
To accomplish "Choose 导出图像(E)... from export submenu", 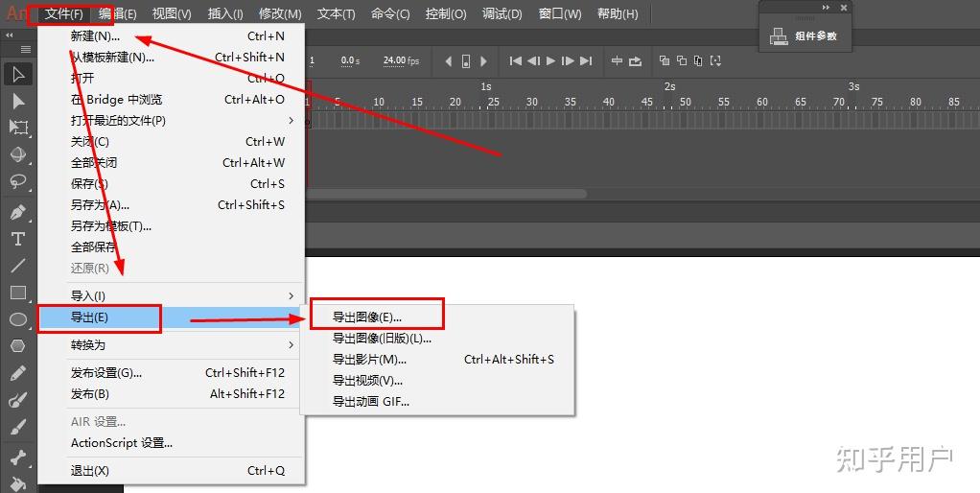I will (x=437, y=317).
